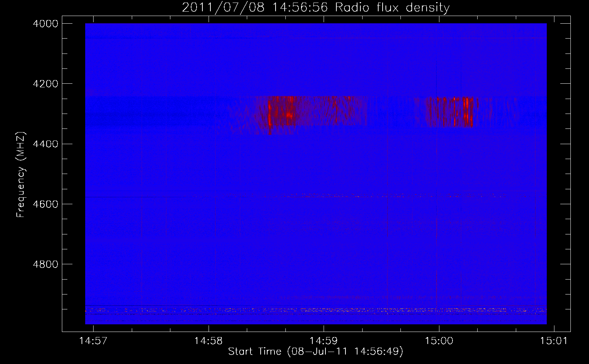Click the 15:01 time tick label
This screenshot has height=364, width=589.
(554, 341)
